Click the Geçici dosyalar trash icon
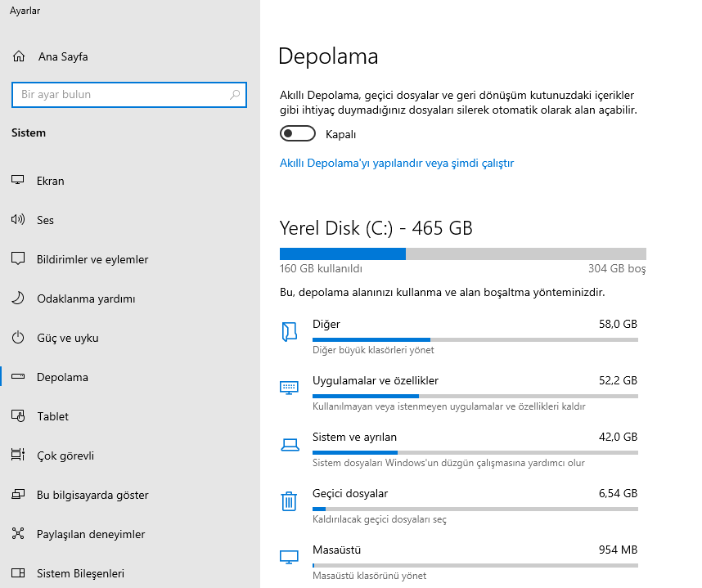702x588 pixels. pyautogui.click(x=289, y=501)
